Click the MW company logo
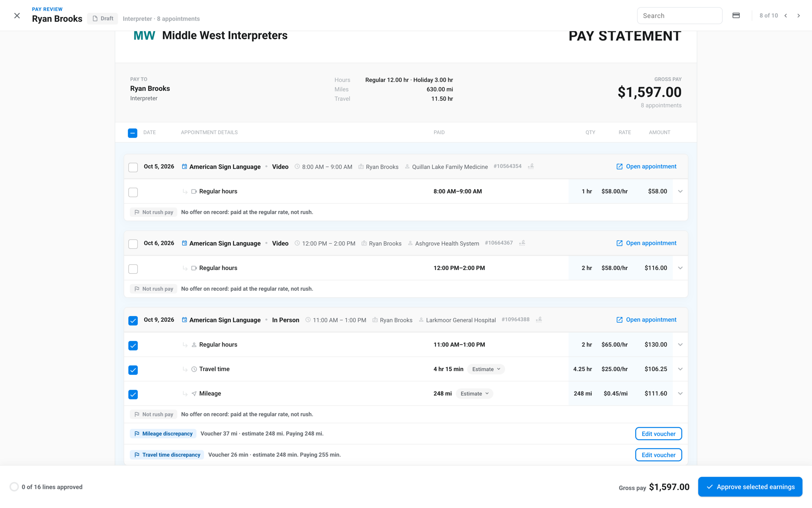The height and width of the screenshot is (508, 812). pyautogui.click(x=144, y=36)
